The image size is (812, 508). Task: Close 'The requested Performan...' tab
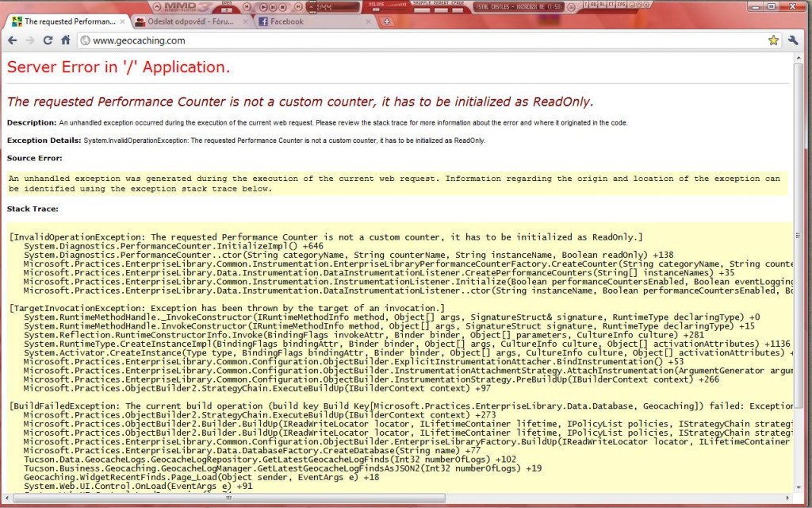tap(122, 21)
